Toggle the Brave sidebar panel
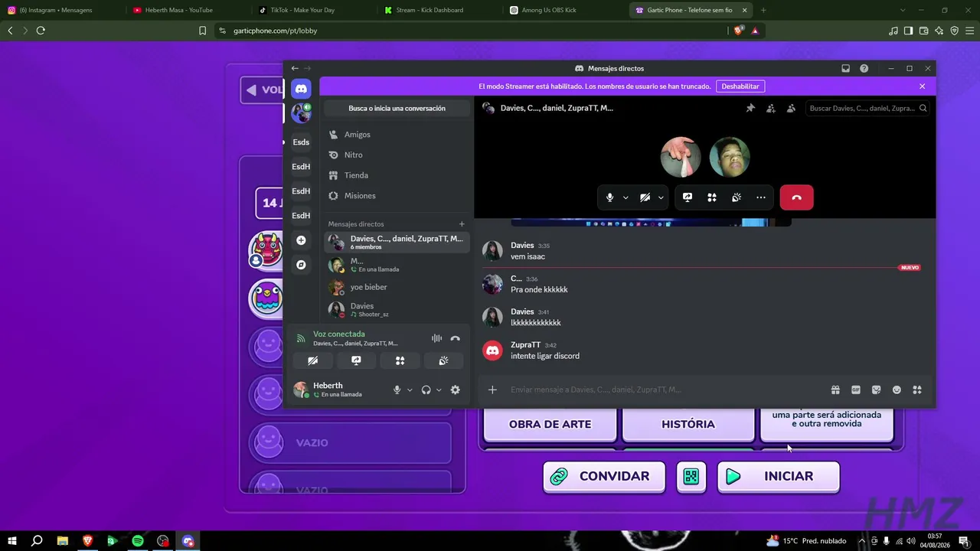 pyautogui.click(x=908, y=31)
